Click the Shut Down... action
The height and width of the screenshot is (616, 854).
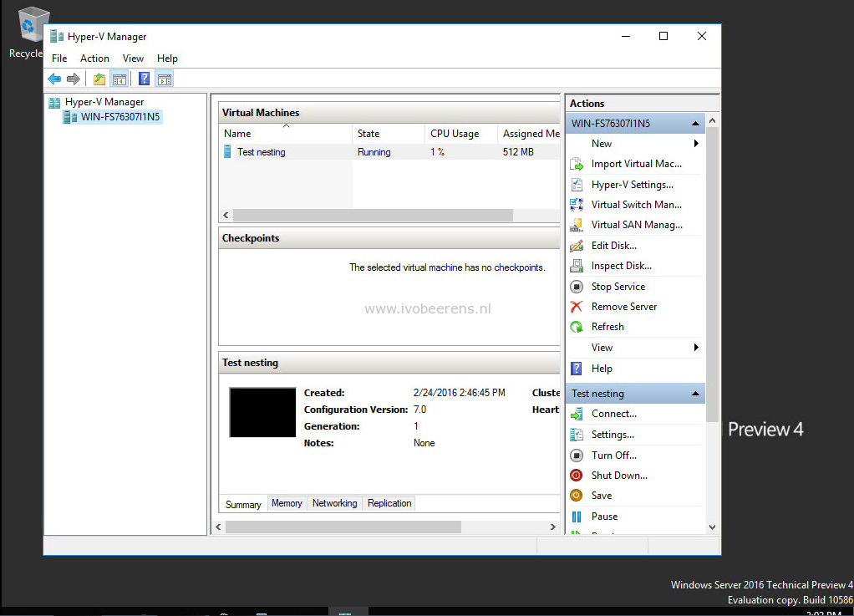[x=619, y=476]
